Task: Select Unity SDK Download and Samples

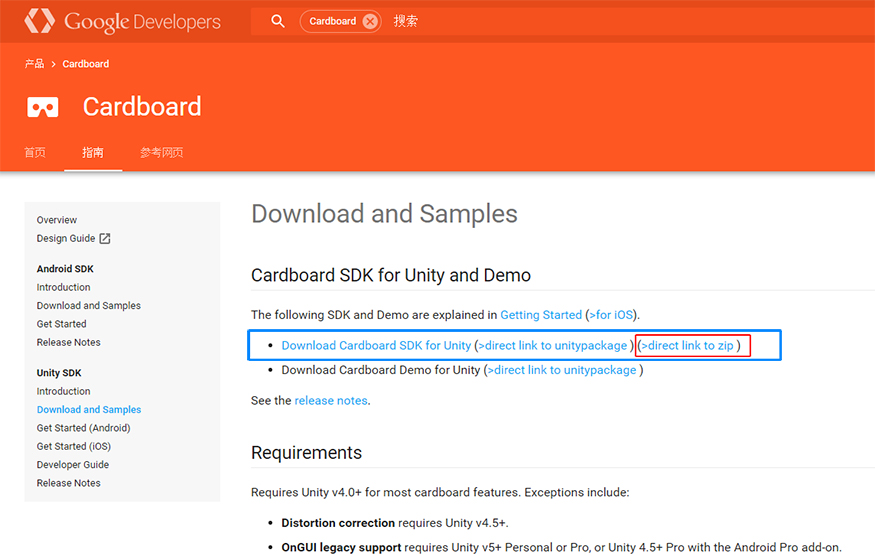Action: (x=89, y=410)
